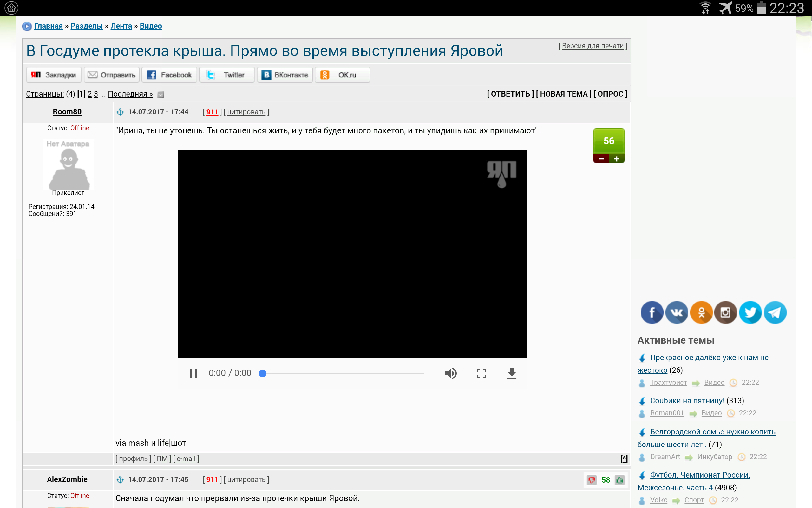Open Room80 user profile name
Screen dimensions: 812x508
pos(67,112)
